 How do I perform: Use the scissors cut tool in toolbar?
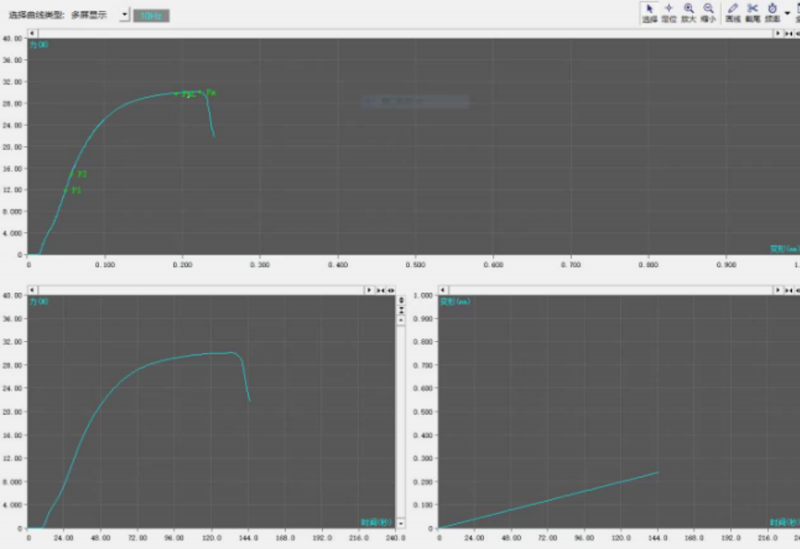753,12
